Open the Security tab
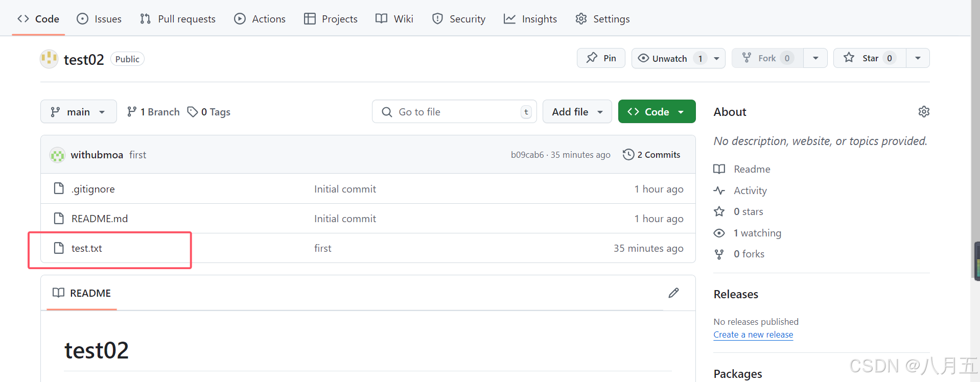The height and width of the screenshot is (382, 980). pyautogui.click(x=459, y=19)
